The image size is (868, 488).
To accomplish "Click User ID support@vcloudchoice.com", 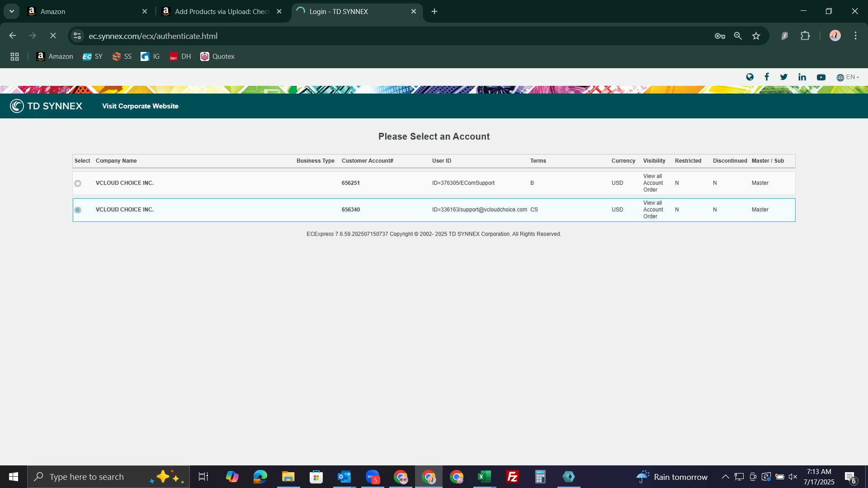I will 480,210.
